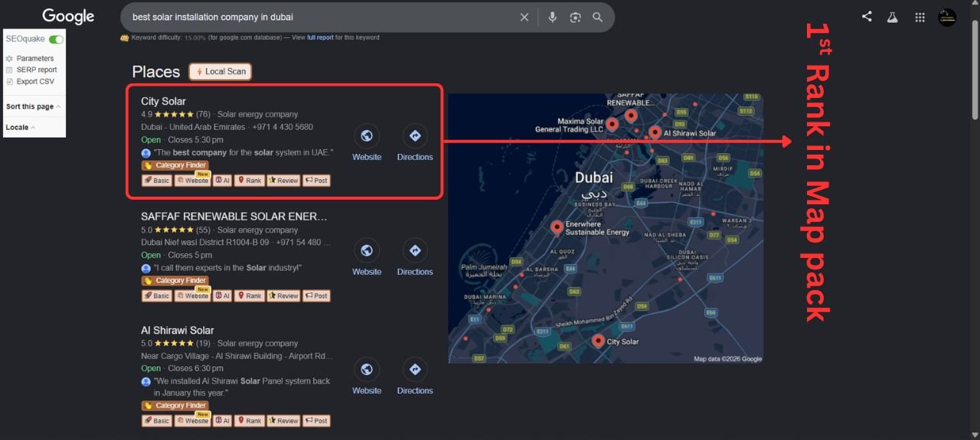980x440 pixels.
Task: Select SAFFAF Renewable map pin
Action: pos(631,115)
